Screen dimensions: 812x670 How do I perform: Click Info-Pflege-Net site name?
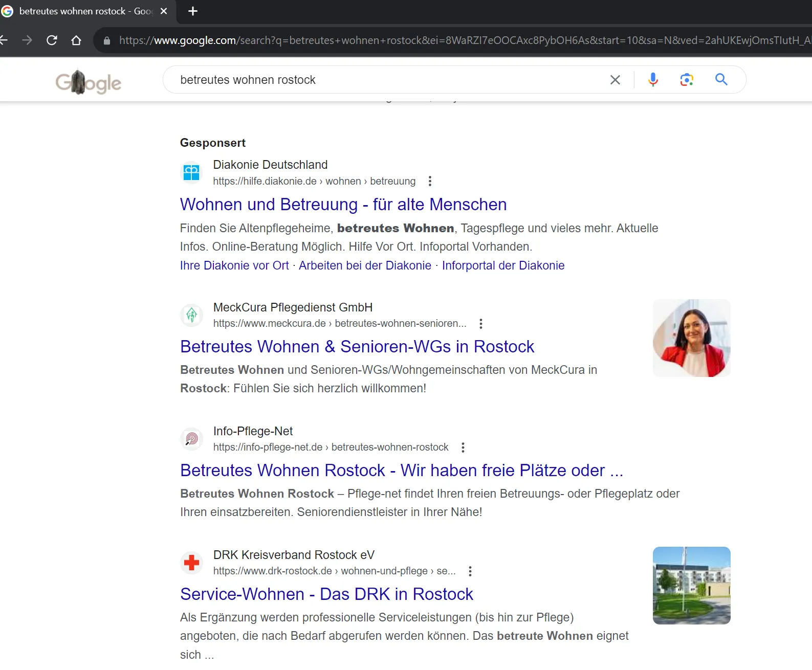click(x=253, y=431)
